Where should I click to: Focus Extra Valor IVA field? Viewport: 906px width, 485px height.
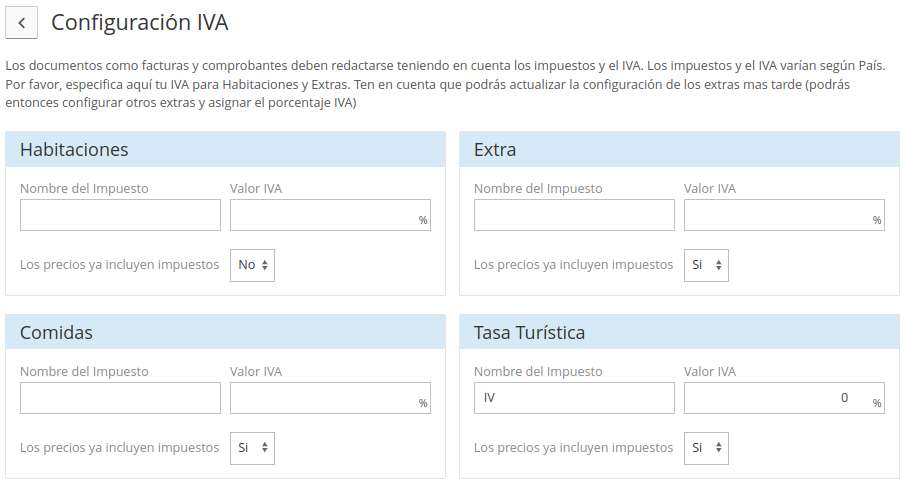tap(784, 215)
